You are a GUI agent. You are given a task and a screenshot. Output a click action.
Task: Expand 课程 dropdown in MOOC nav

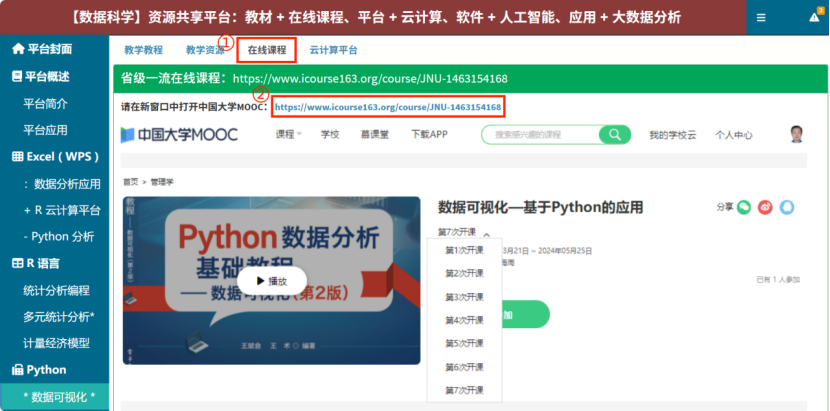tap(288, 135)
